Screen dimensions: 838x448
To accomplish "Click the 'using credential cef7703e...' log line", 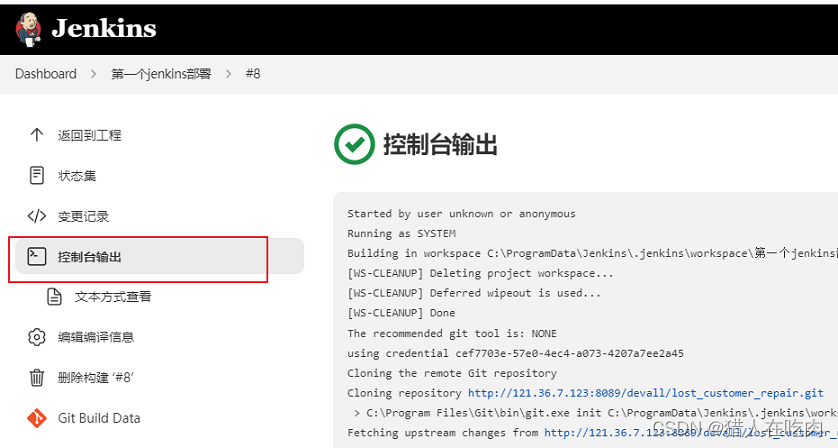I will tap(515, 353).
